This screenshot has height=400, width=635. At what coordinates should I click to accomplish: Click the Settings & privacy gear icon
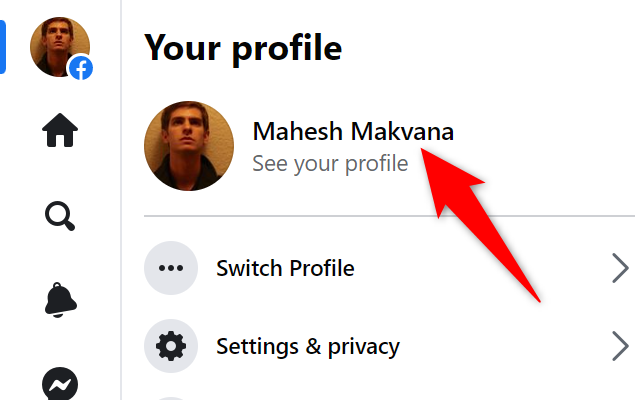[x=171, y=347]
